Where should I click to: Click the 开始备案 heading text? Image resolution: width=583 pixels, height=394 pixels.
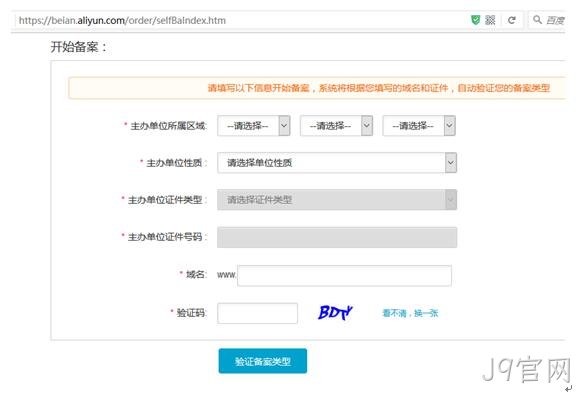pos(78,47)
